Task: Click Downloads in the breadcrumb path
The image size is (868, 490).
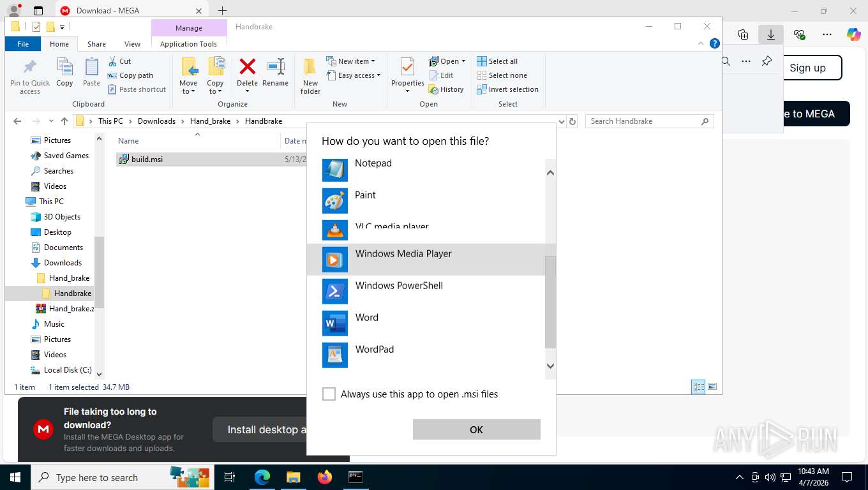Action: tap(156, 121)
